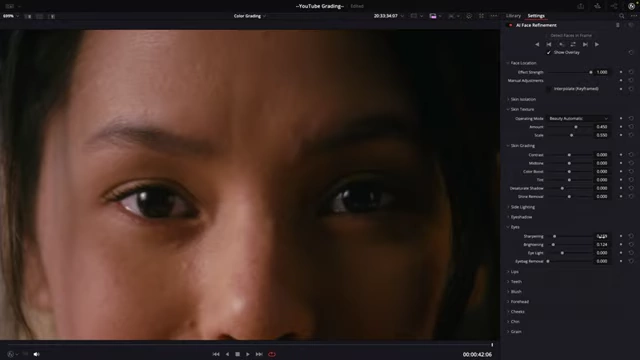Track face backward with left arrow
The width and height of the screenshot is (640, 360).
click(x=537, y=44)
